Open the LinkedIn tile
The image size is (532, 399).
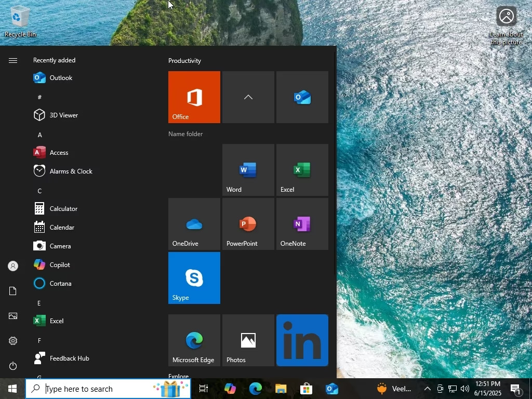pos(302,340)
